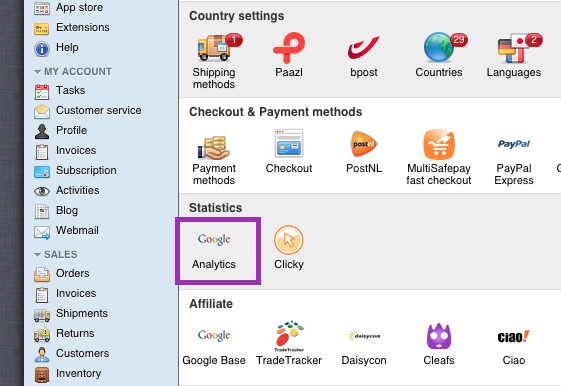Open Google Base affiliate app
The image size is (561, 386).
[x=214, y=344]
